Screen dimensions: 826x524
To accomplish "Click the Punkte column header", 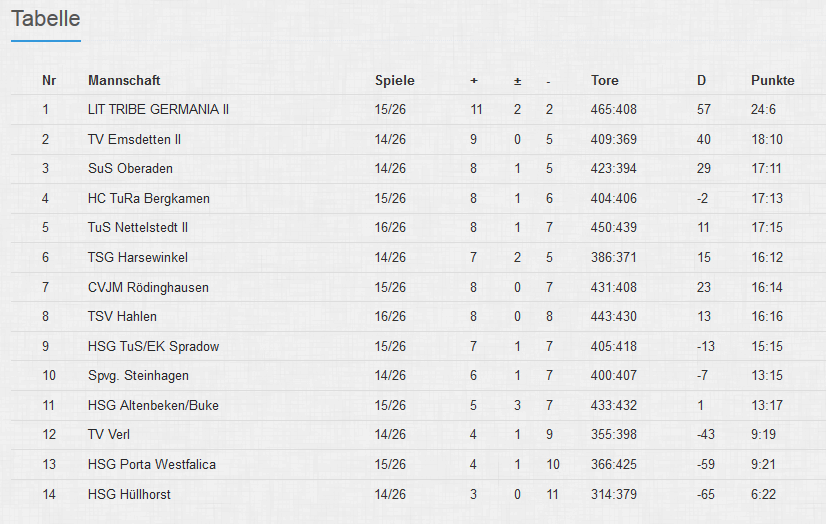I will coord(772,80).
